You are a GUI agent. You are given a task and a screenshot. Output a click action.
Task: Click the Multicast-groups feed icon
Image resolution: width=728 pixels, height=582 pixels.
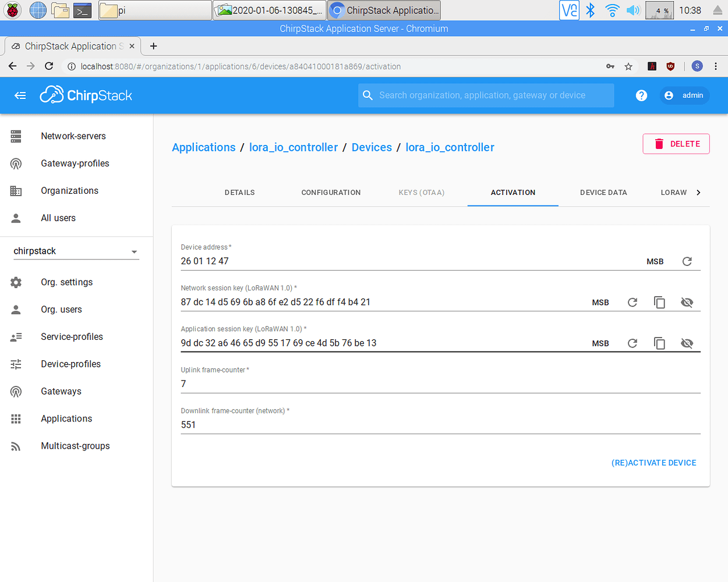16,446
